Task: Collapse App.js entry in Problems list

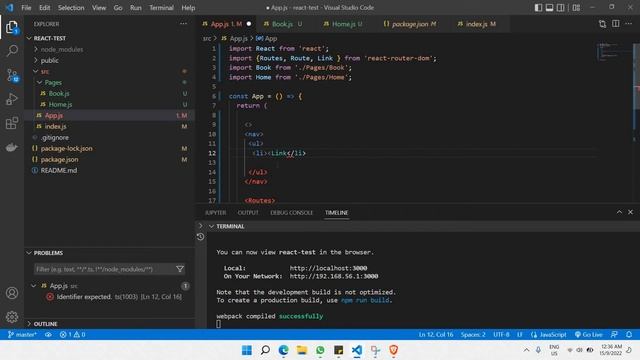Action: [x=34, y=286]
